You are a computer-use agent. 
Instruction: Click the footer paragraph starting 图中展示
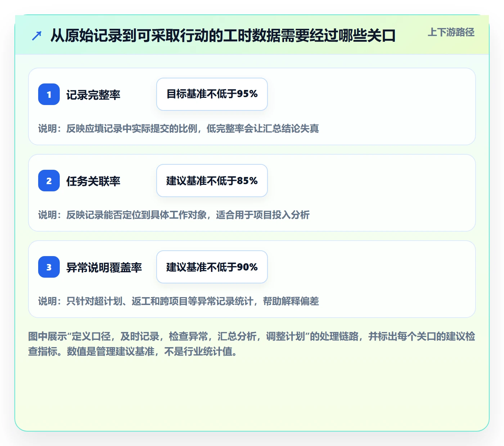[x=252, y=344]
